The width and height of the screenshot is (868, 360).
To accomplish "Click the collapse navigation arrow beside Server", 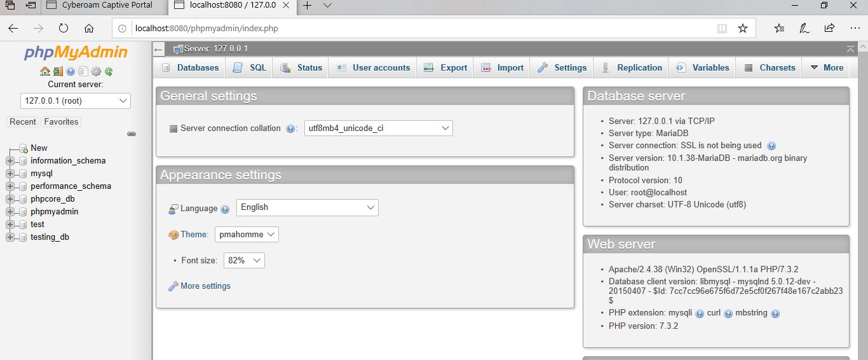I will pyautogui.click(x=159, y=49).
